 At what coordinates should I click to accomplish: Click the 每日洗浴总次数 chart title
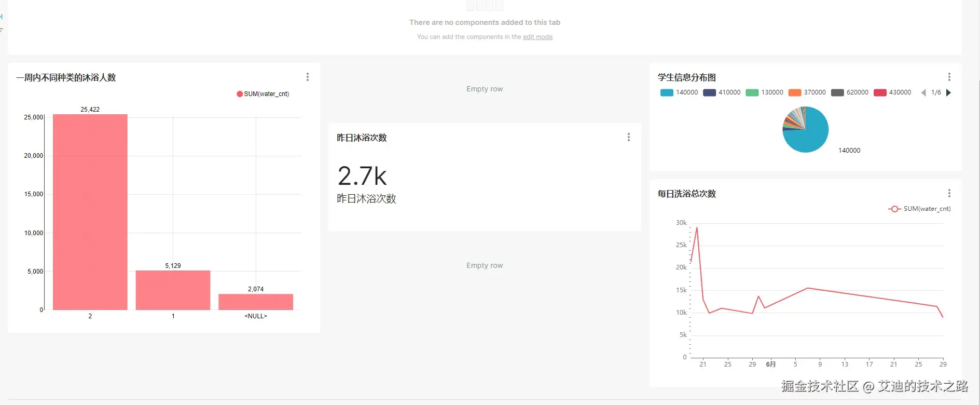(x=687, y=194)
